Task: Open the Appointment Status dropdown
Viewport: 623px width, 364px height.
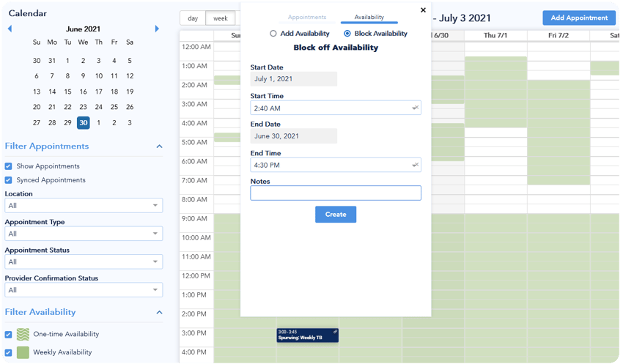Action: (x=84, y=262)
